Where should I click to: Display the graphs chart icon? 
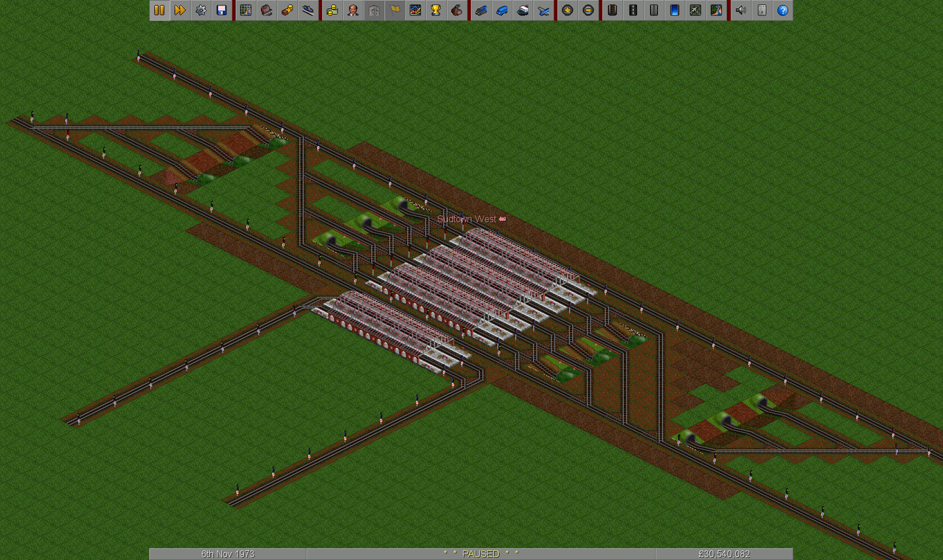pyautogui.click(x=415, y=10)
